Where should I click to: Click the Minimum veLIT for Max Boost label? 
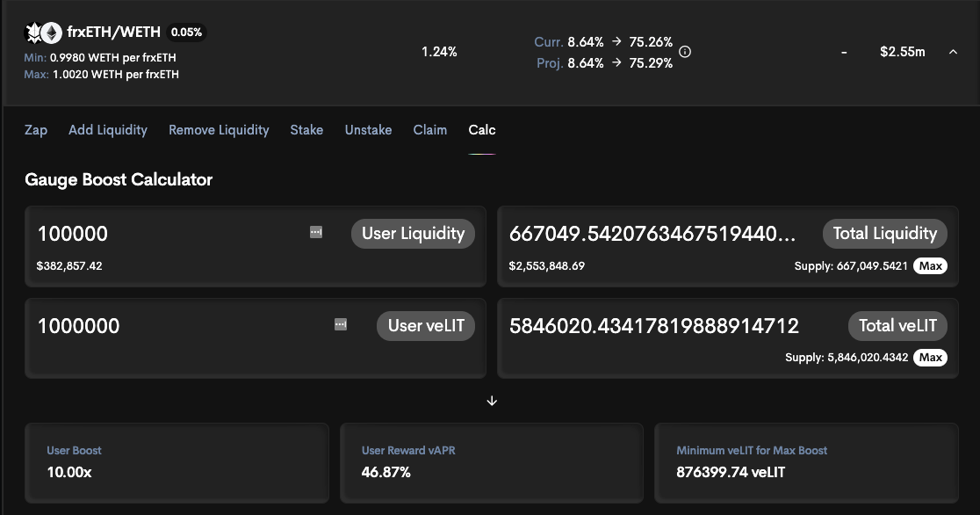752,451
